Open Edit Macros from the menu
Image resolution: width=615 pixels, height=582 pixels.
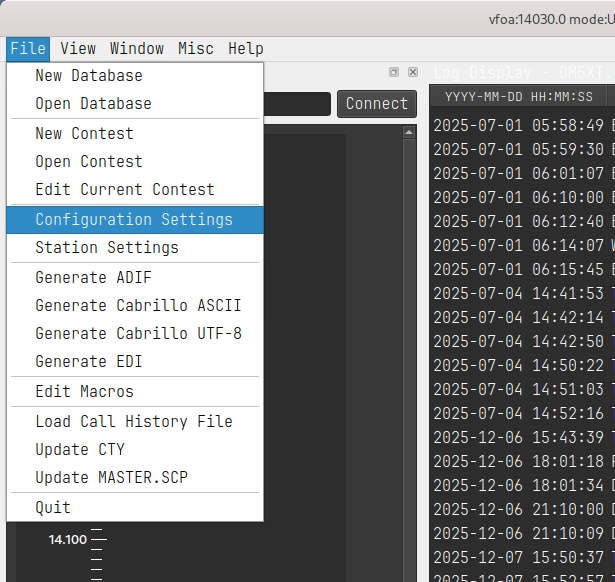pos(84,391)
